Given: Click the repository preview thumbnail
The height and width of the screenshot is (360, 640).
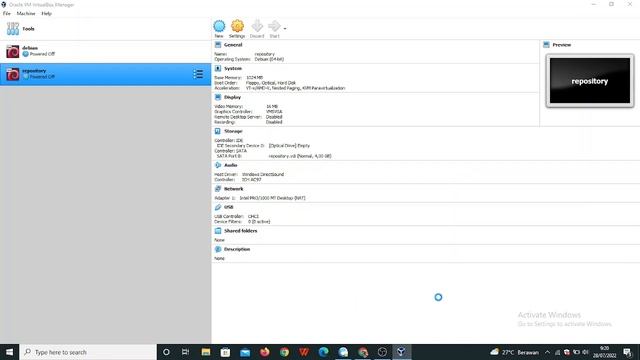Looking at the screenshot, I should click(x=590, y=81).
